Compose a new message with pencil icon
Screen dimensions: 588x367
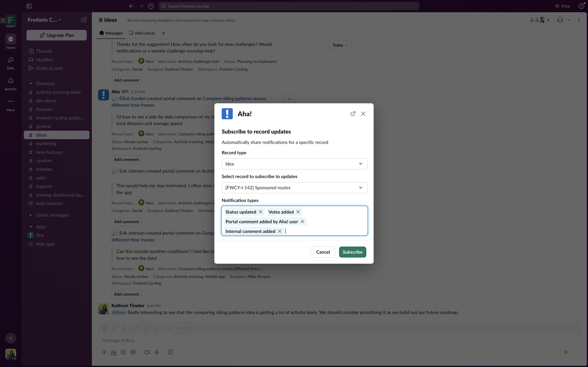(84, 20)
